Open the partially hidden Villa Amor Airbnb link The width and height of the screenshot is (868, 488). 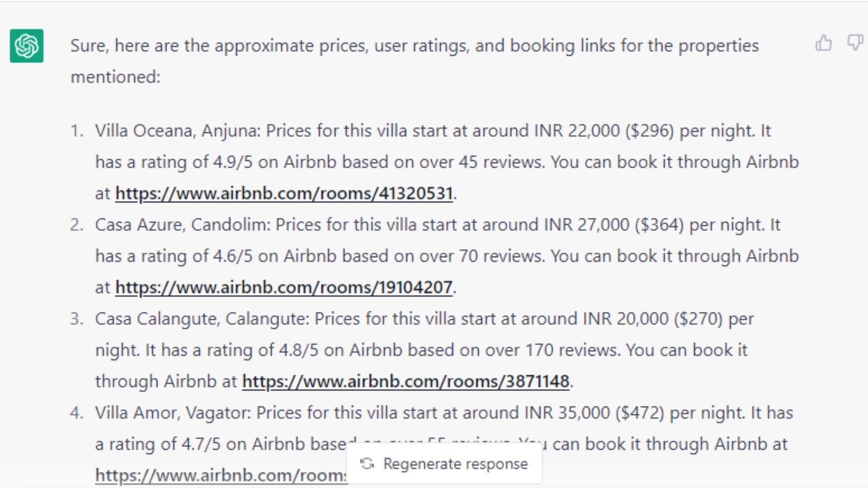point(221,475)
